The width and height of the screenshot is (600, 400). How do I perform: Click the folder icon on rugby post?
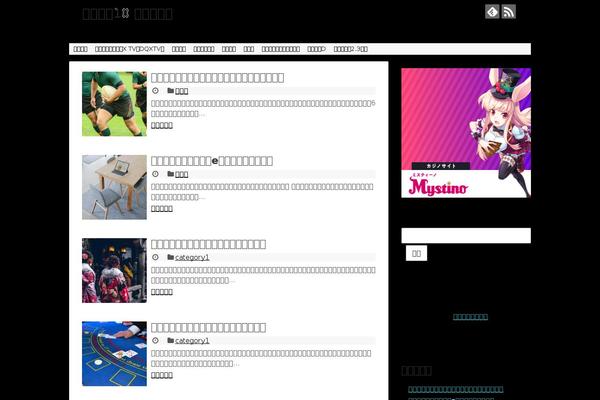(x=171, y=91)
